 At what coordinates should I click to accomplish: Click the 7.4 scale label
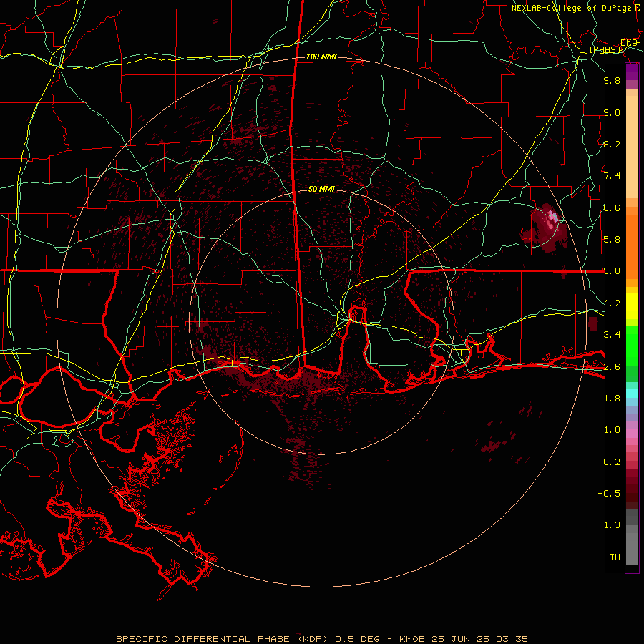[x=612, y=176]
